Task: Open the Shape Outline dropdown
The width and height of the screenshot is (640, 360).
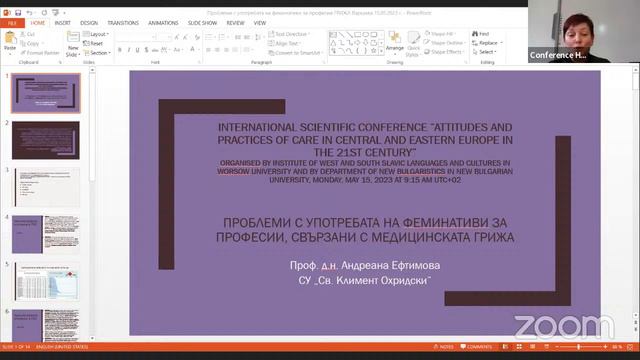Action: 444,42
